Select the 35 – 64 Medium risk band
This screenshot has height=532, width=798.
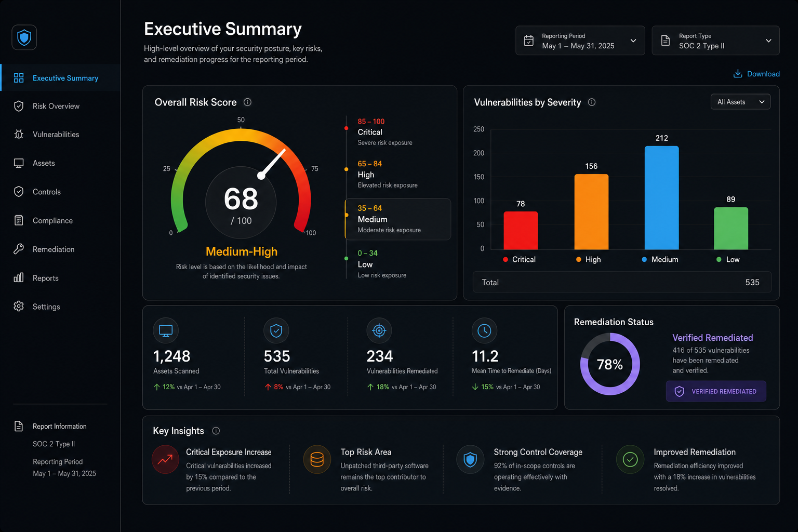(398, 219)
